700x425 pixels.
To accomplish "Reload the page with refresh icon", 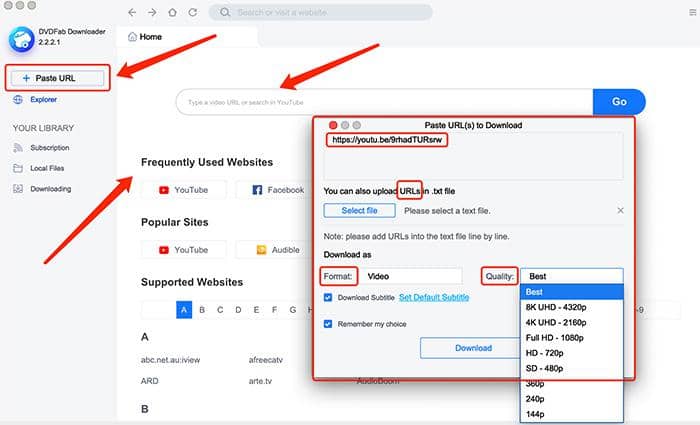I will coord(192,12).
